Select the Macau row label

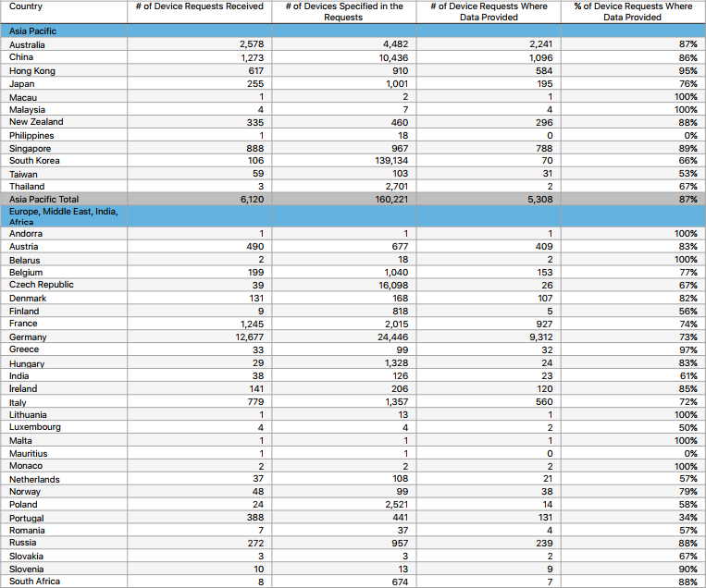(x=23, y=97)
